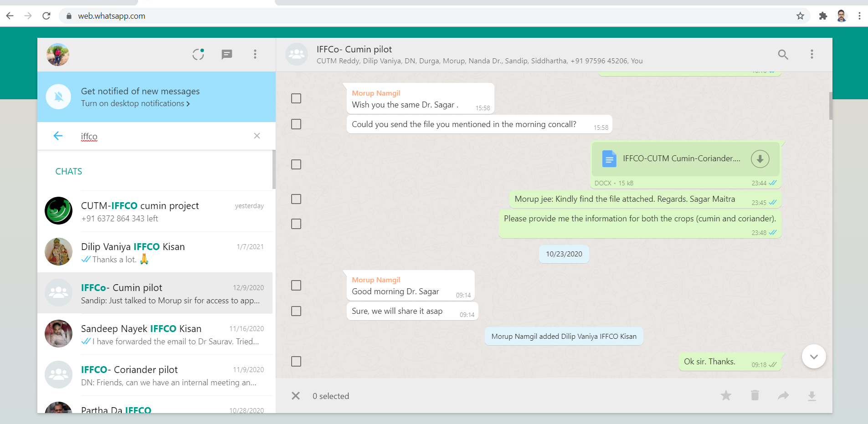
Task: Tick checkbox for 'Could you send the file' message
Action: click(x=296, y=124)
